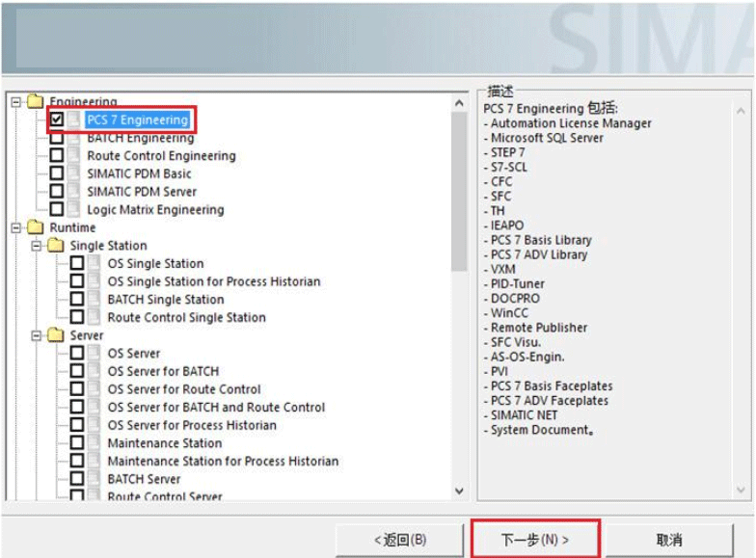The height and width of the screenshot is (558, 756).
Task: Click 'PID-Tuner' description line
Action: tap(518, 283)
